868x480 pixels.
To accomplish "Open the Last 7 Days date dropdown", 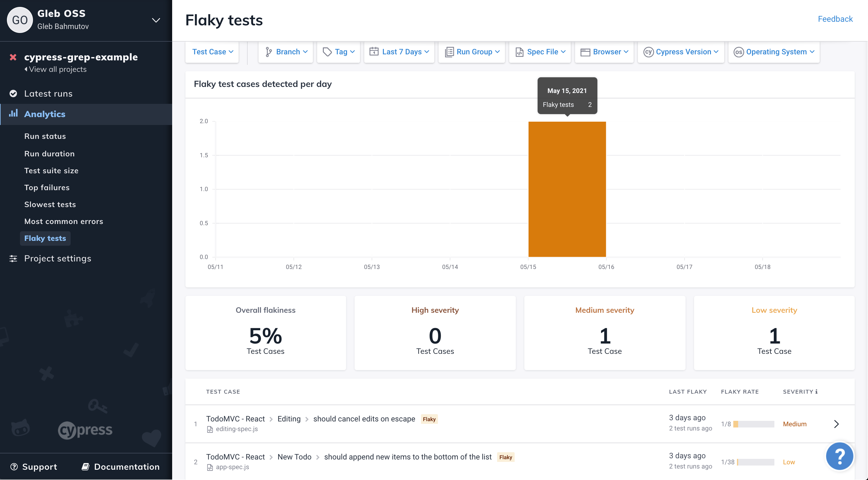I will [x=399, y=52].
